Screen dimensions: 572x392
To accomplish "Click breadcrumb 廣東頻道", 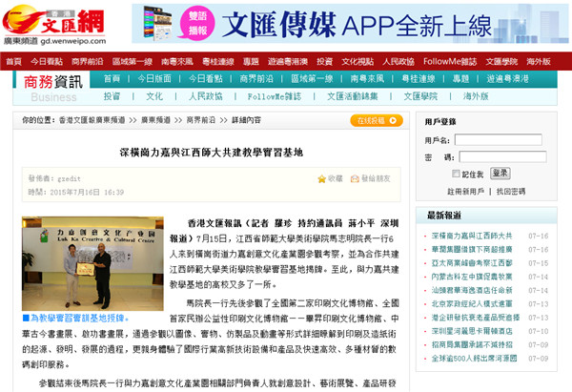I will tap(155, 120).
